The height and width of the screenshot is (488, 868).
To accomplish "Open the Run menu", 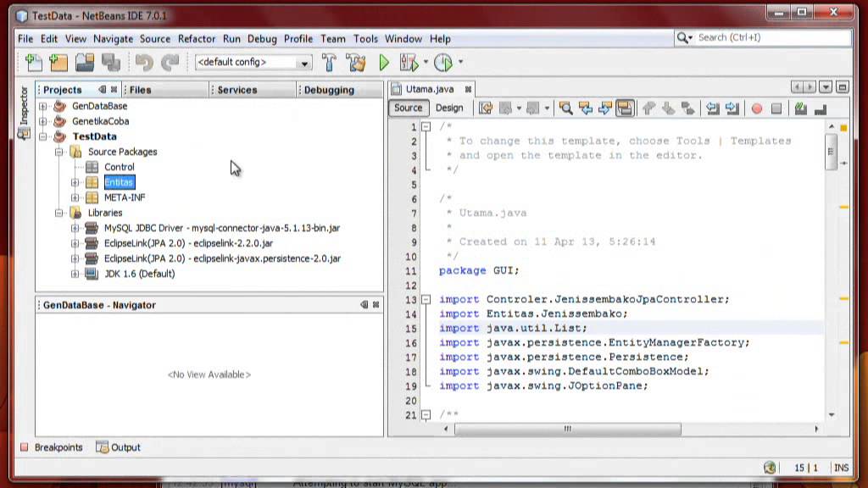I will (x=231, y=39).
